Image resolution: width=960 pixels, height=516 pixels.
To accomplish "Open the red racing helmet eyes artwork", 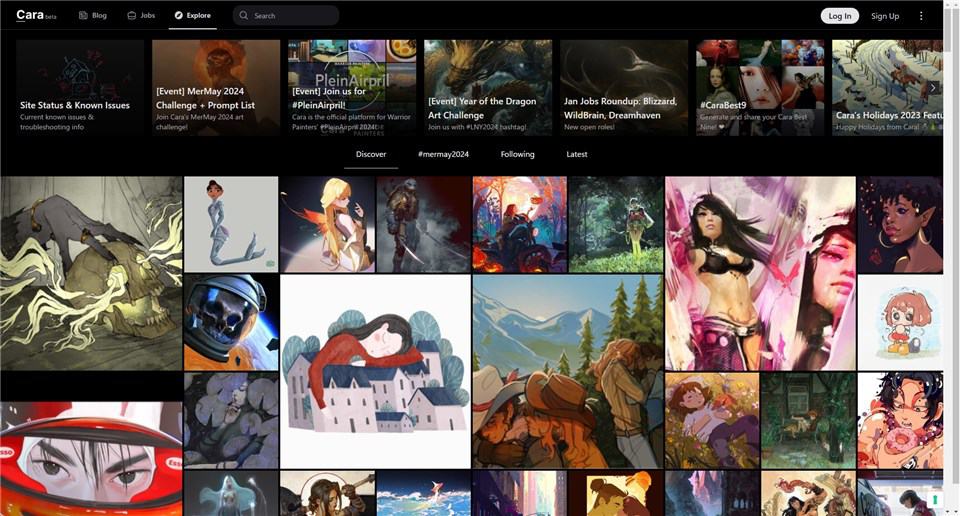I will coord(91,458).
